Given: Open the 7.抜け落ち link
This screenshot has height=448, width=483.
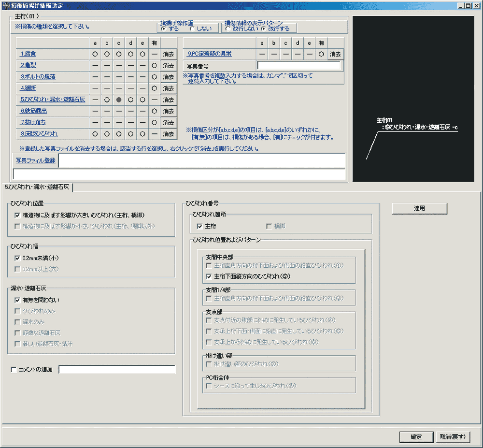Looking at the screenshot, I should (33, 122).
